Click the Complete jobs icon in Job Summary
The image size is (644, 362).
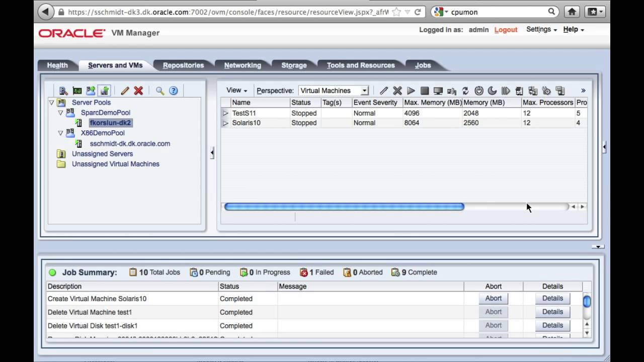click(395, 273)
